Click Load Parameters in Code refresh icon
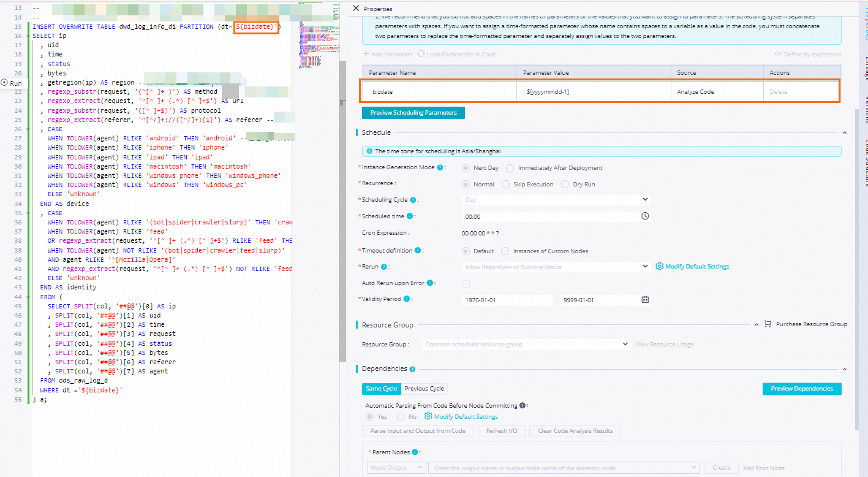The height and width of the screenshot is (477, 868). point(421,54)
